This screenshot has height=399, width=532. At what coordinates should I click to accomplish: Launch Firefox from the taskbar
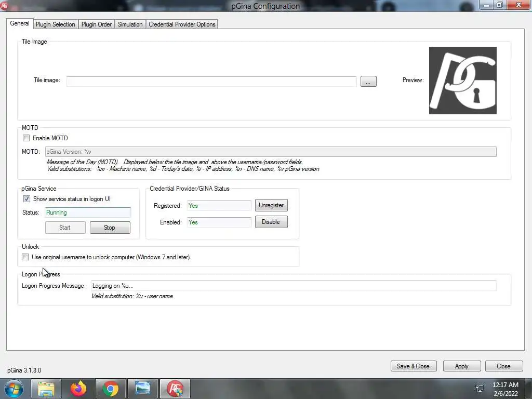[x=78, y=389]
